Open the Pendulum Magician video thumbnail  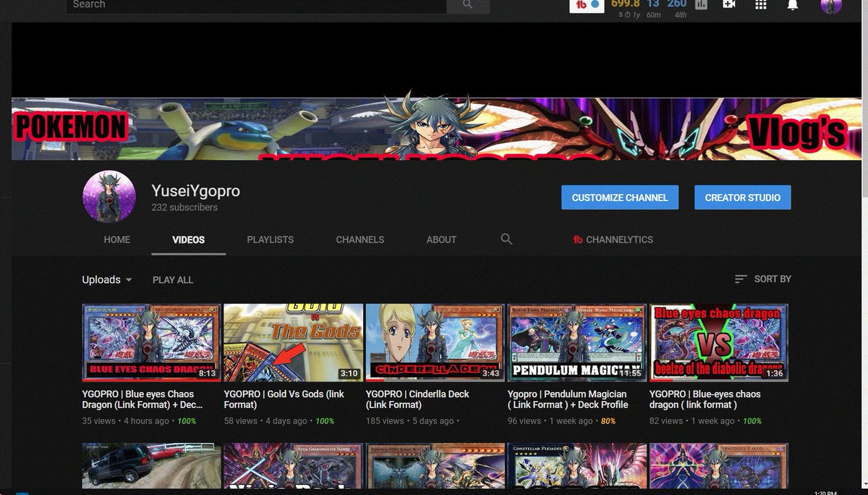(576, 342)
